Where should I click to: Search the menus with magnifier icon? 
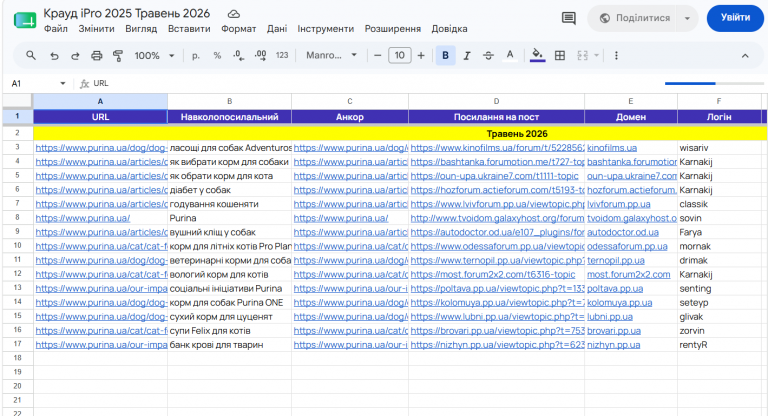[x=31, y=55]
